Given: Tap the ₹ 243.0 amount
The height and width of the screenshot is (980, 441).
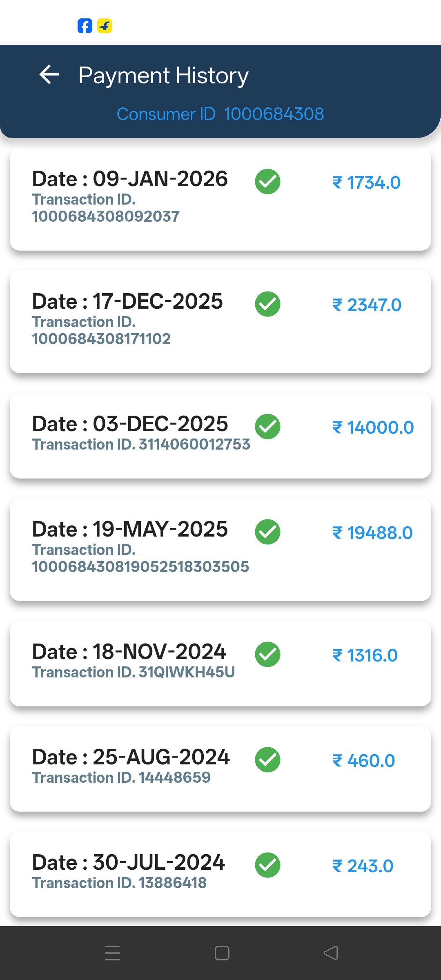Looking at the screenshot, I should point(363,866).
